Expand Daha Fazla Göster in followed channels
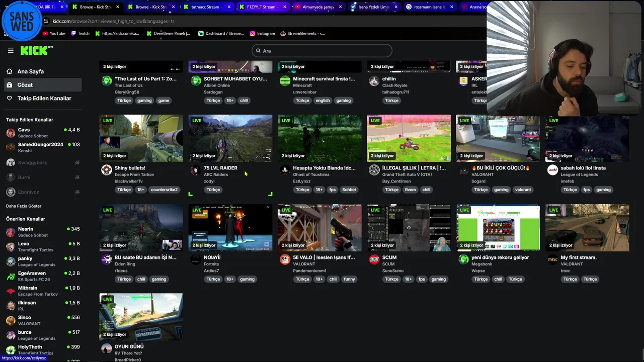This screenshot has width=644, height=362. pyautogui.click(x=24, y=206)
